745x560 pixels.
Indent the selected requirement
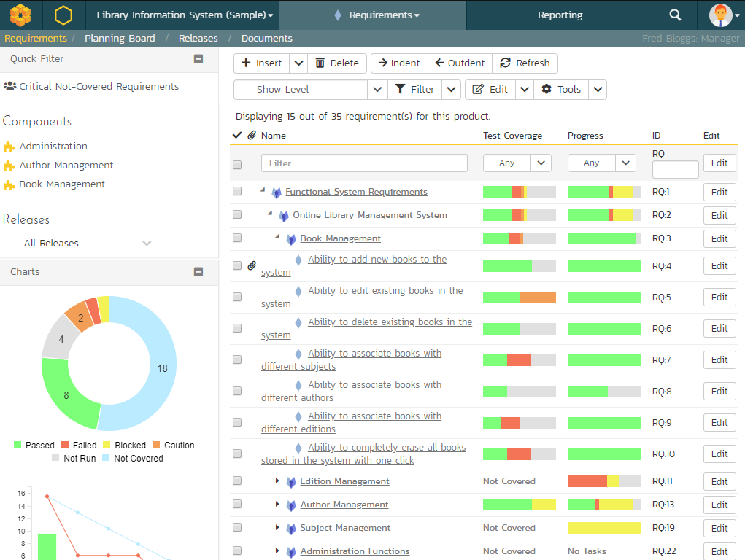[399, 63]
